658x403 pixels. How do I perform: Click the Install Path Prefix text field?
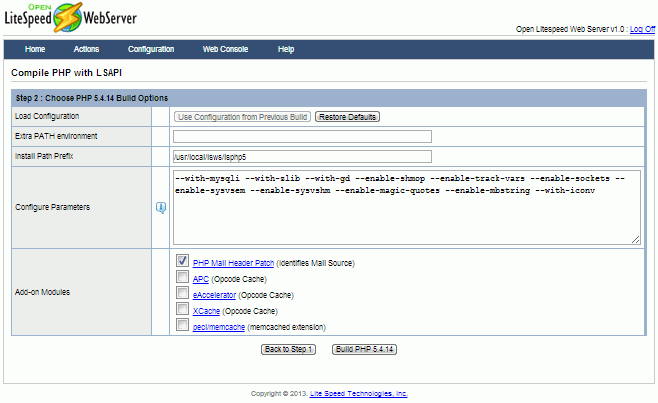tap(302, 157)
